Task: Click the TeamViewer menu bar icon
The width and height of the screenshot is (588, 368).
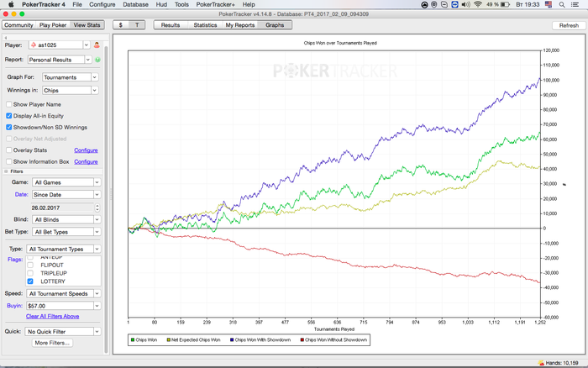Action: pos(455,4)
